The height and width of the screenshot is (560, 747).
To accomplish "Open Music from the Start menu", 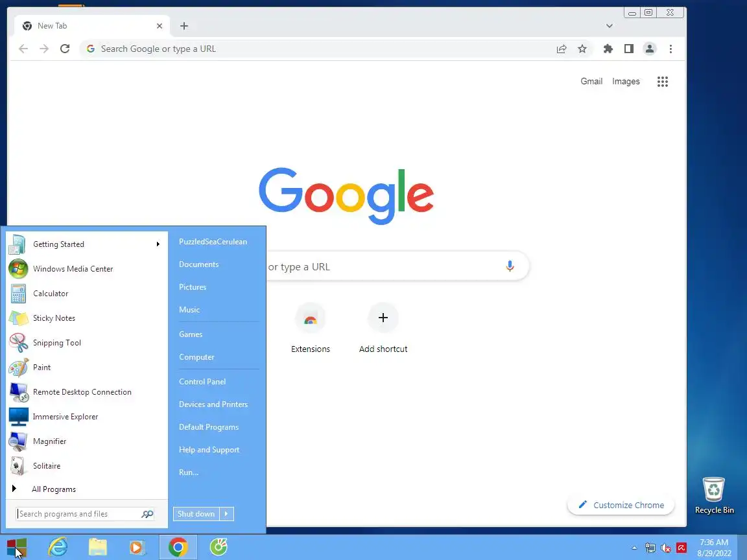I will 189,310.
